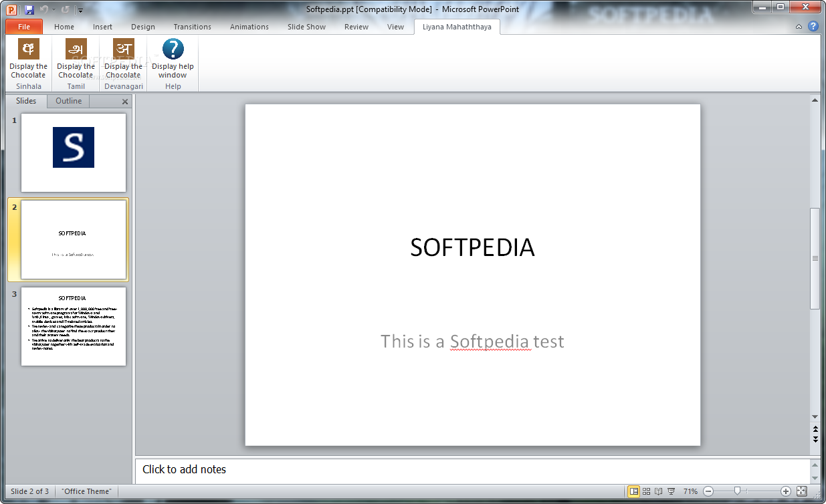
Task: Click the Devanagari Display the Chocolate icon
Action: [124, 49]
